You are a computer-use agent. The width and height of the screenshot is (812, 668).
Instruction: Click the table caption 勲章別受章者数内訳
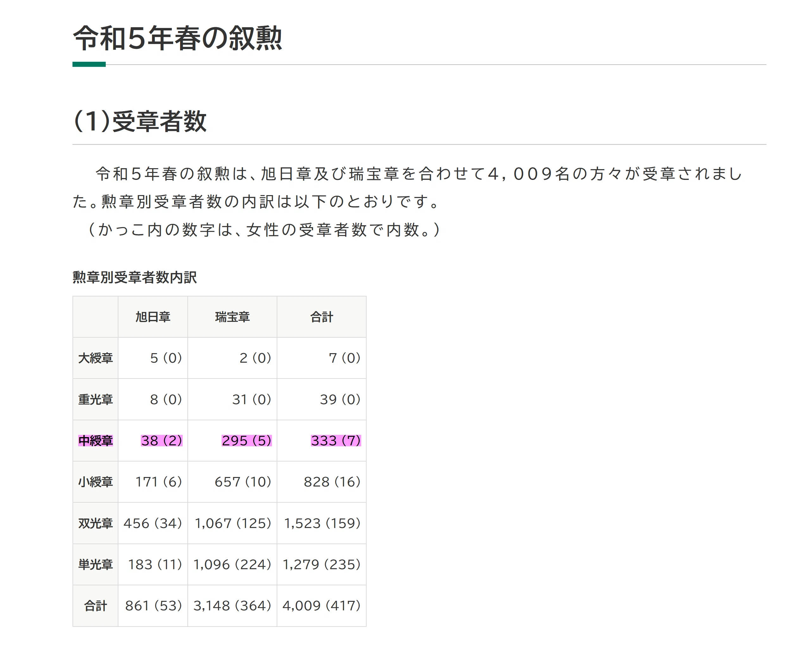tap(135, 277)
